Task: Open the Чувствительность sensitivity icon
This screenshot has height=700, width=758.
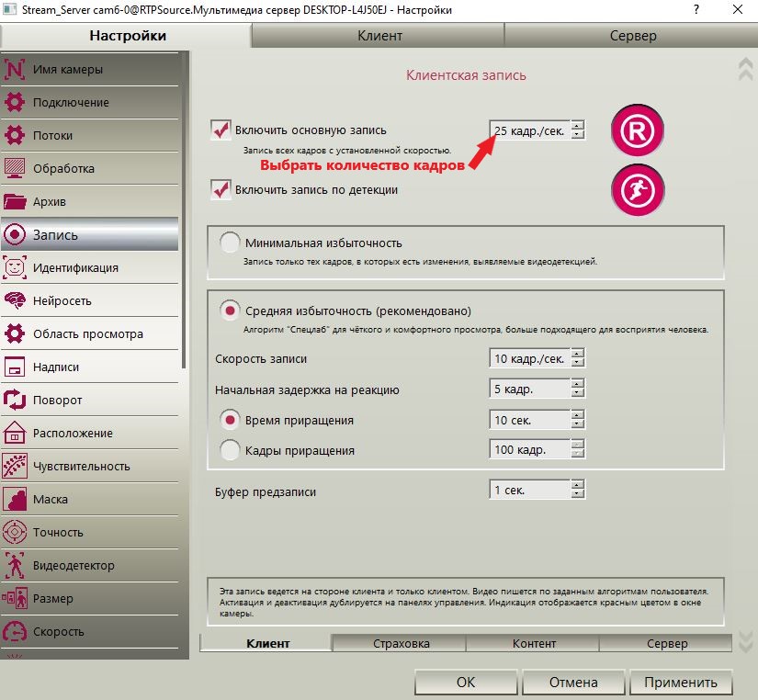Action: pos(15,466)
